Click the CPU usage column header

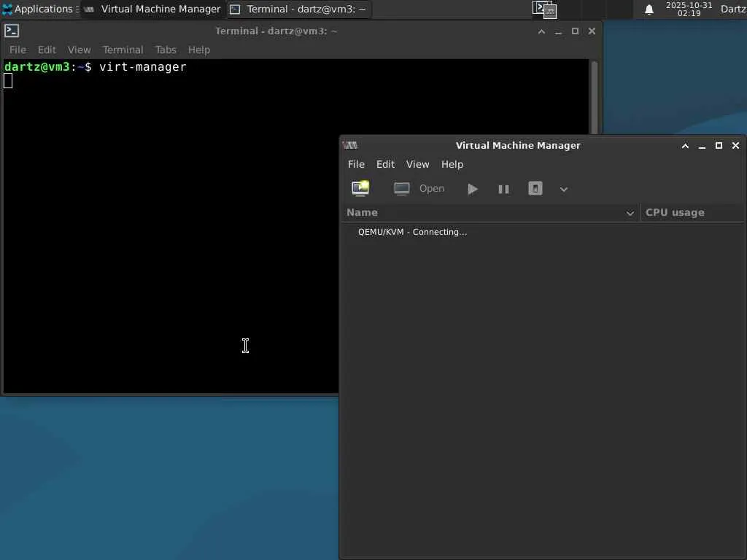(x=693, y=212)
